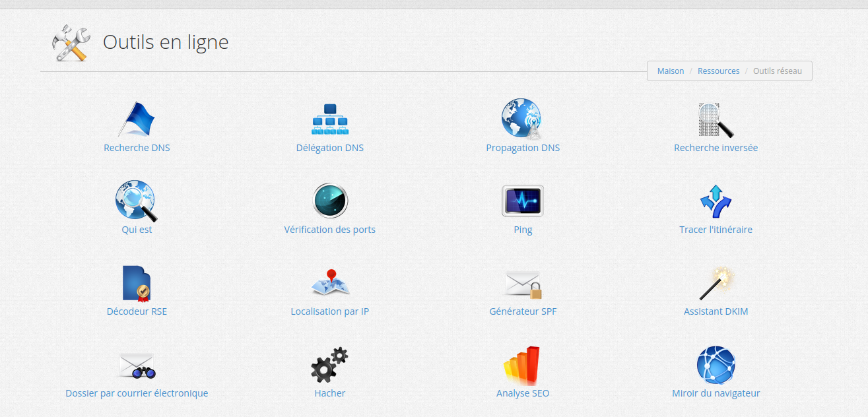Open the Décodeur RSE certificate icon
Viewport: 868px width, 417px height.
pyautogui.click(x=137, y=283)
